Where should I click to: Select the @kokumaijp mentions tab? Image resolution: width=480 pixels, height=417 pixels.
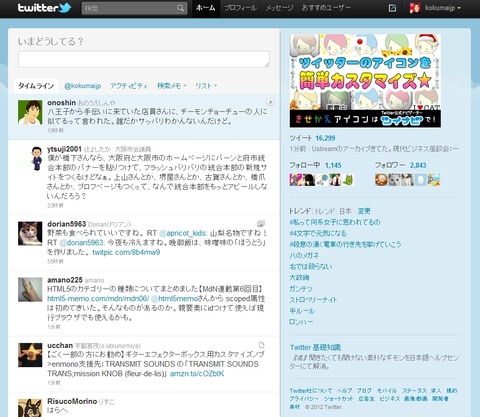82,86
